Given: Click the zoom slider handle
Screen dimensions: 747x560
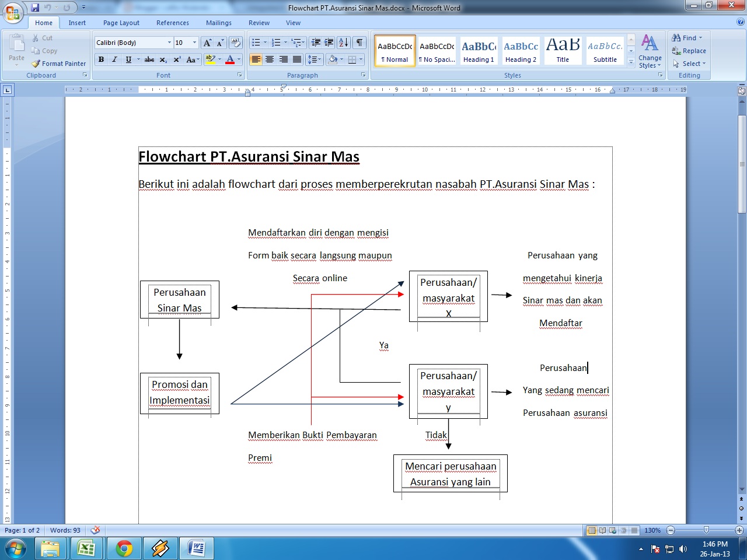Looking at the screenshot, I should 706,530.
